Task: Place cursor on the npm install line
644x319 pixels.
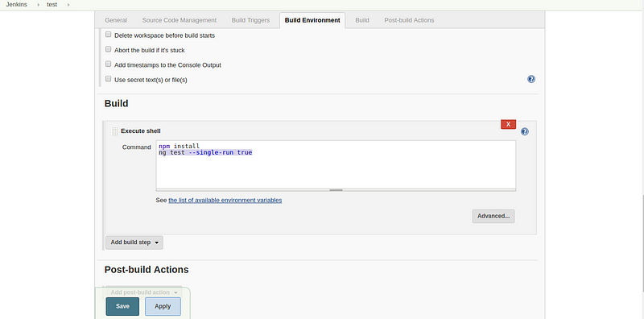Action: [x=179, y=146]
